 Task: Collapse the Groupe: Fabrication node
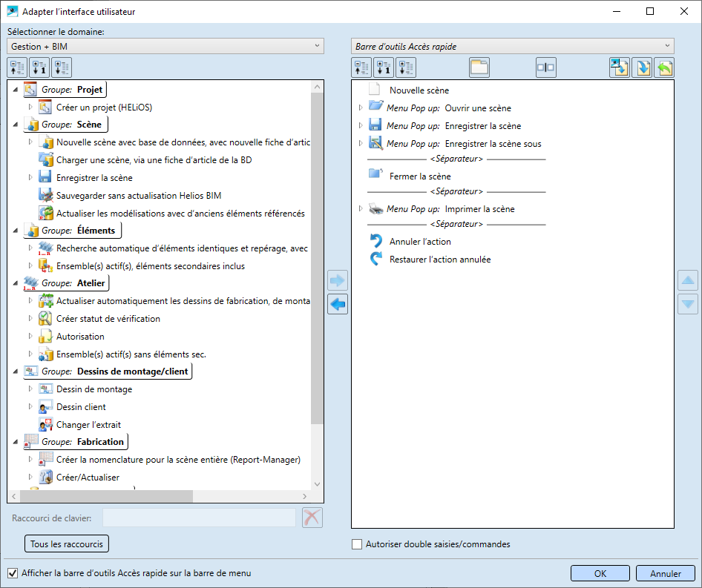[x=16, y=442]
